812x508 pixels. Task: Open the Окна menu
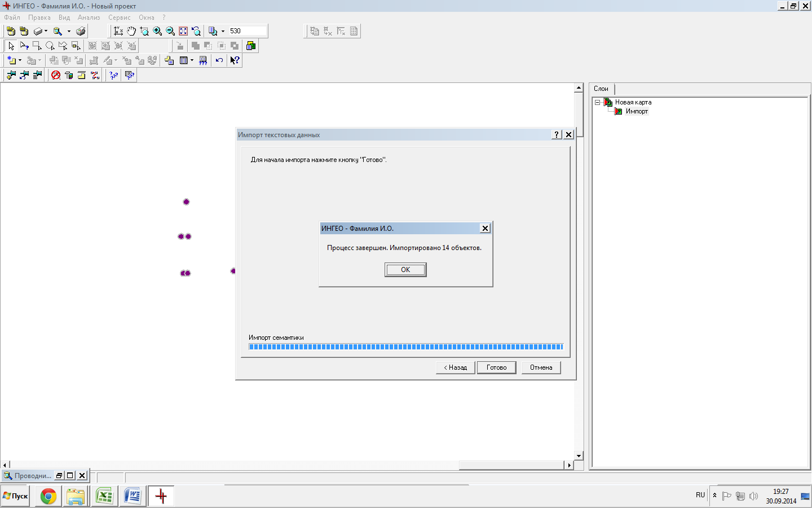(147, 17)
